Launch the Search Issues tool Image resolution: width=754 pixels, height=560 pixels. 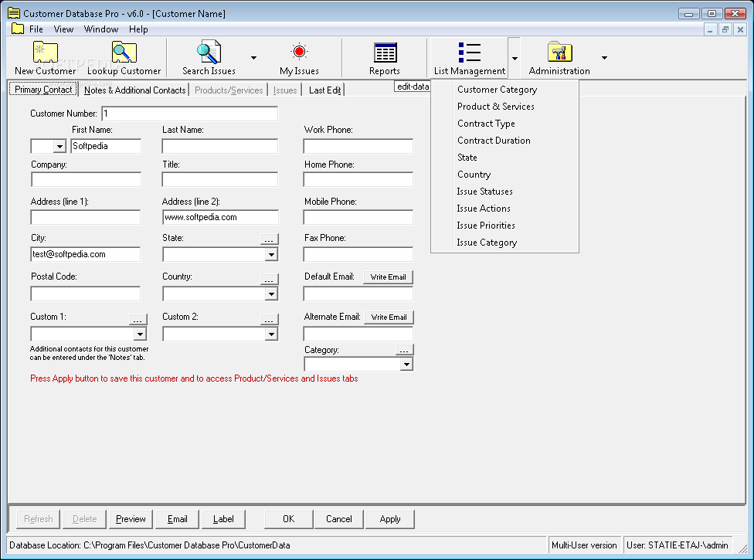pos(209,58)
